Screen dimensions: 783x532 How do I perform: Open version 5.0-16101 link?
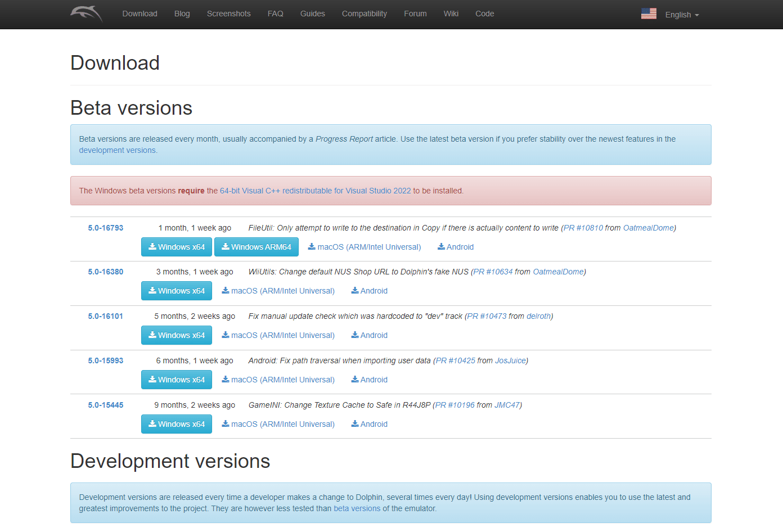[x=106, y=316]
